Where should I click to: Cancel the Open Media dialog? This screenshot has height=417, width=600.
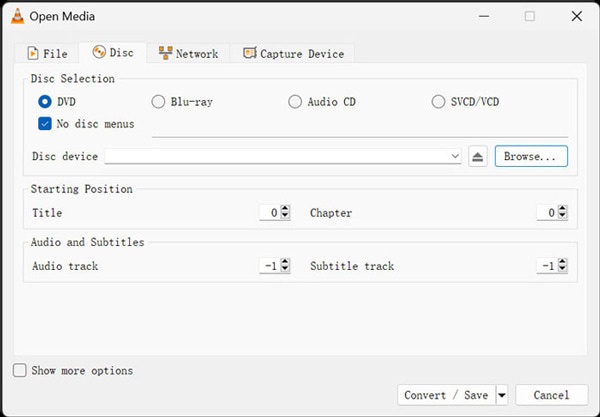pos(551,395)
